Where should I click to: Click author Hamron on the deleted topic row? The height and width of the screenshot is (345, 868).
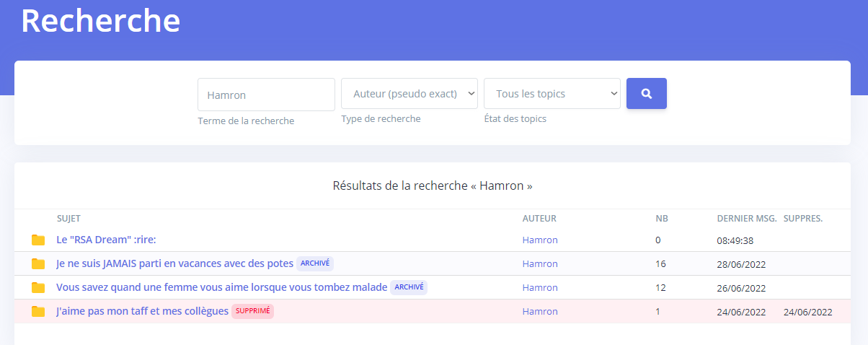pos(540,312)
